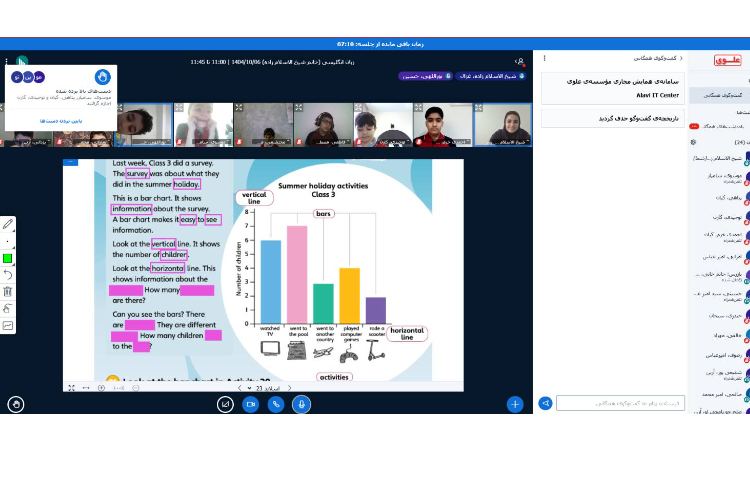Go to the next presentation slide
Screen dimensions: 750x480
pos(290,387)
